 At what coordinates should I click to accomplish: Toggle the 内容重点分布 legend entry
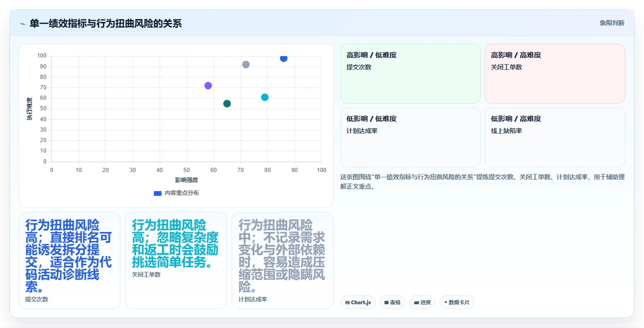[x=176, y=193]
